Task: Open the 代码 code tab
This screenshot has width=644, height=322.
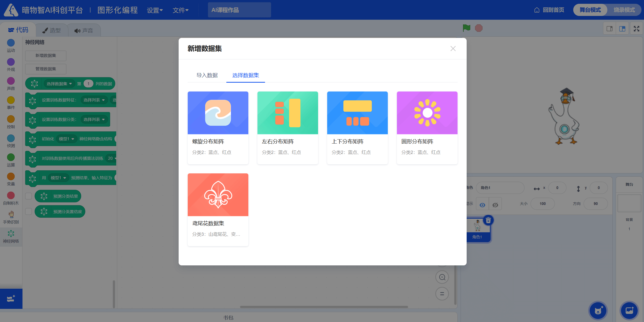Action: (18, 30)
